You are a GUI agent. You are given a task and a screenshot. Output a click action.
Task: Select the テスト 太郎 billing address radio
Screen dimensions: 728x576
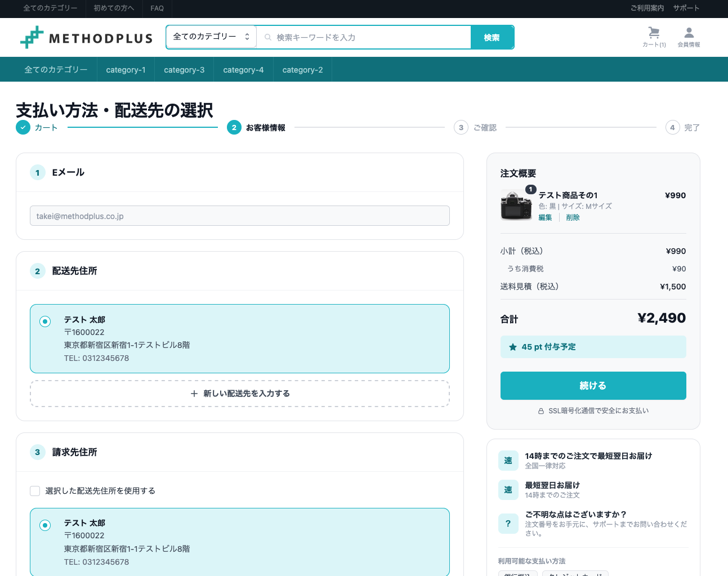(x=45, y=525)
